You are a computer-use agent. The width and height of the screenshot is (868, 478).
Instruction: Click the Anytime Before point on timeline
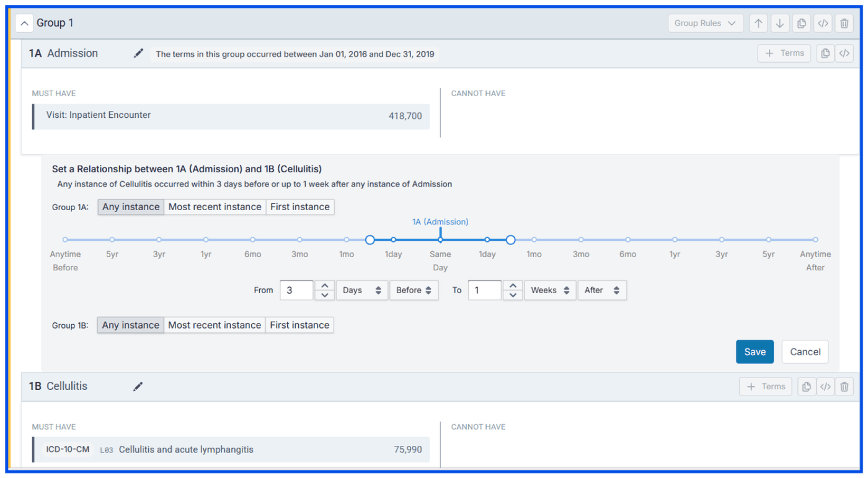65,239
